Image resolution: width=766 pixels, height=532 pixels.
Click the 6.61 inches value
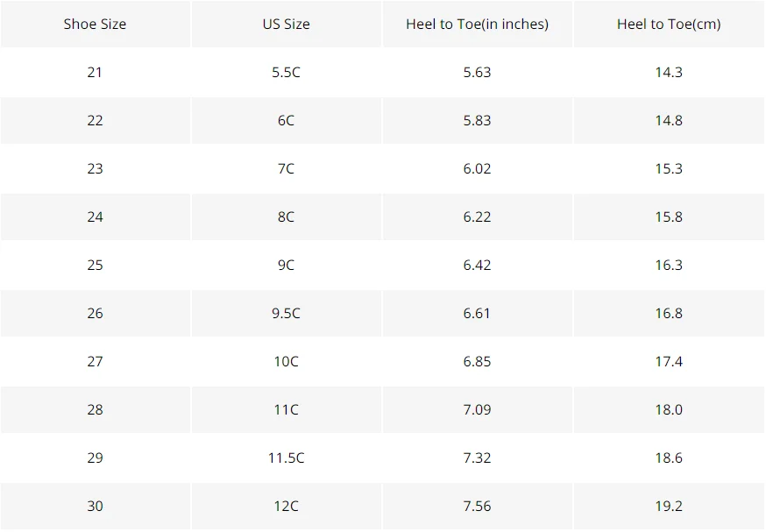click(x=478, y=314)
